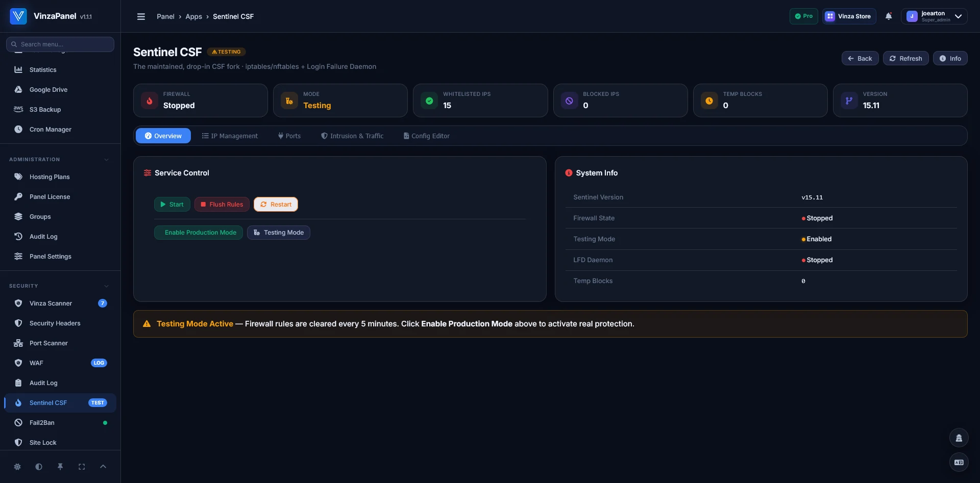Open the Info button
Image resolution: width=980 pixels, height=483 pixels.
[x=950, y=59]
